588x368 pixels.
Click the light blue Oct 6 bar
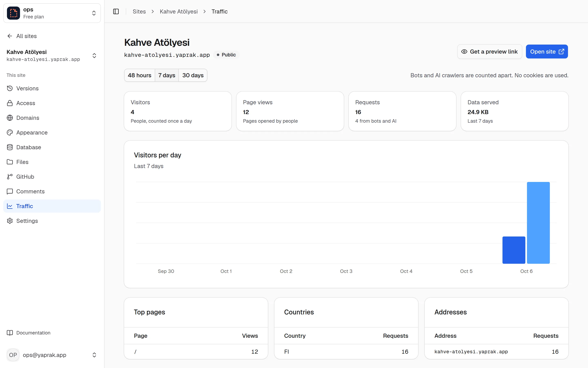coord(538,223)
